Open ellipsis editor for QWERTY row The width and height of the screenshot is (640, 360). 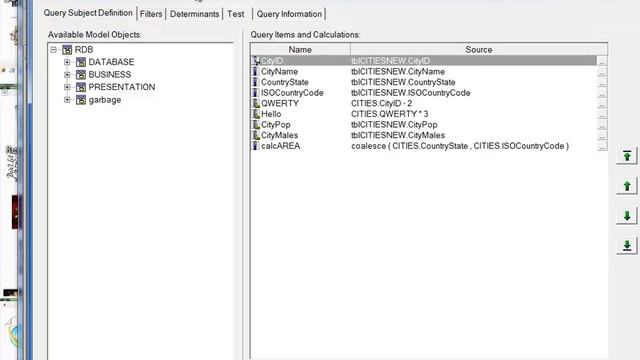[x=602, y=103]
